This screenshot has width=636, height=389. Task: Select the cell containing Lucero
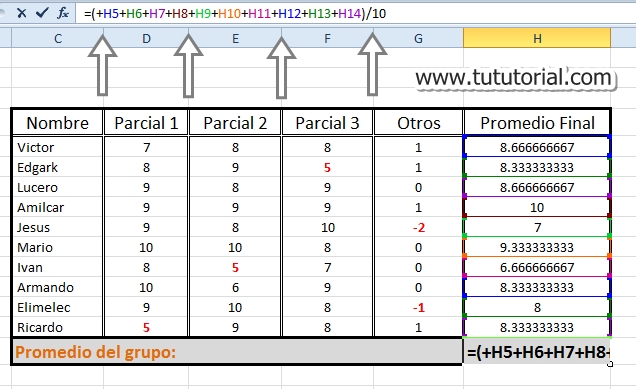tap(58, 187)
